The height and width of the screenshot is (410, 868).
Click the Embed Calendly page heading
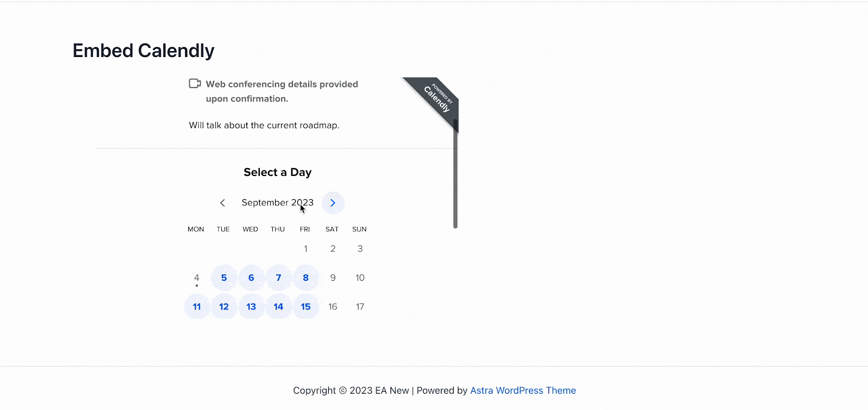(x=143, y=50)
